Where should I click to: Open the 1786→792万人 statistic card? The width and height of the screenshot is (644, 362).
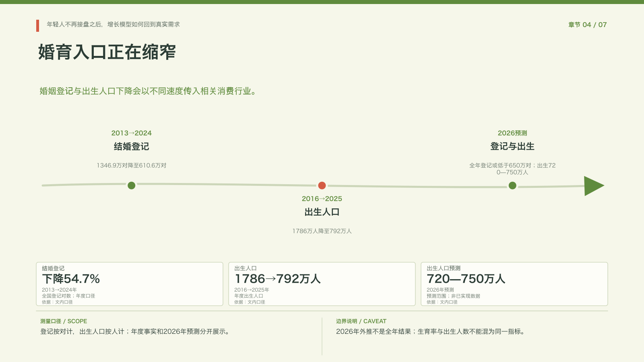click(x=322, y=284)
